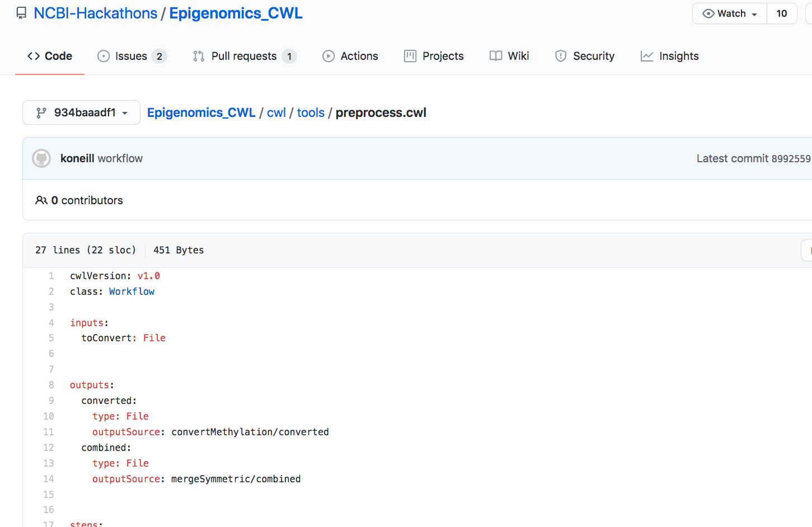Open the Wiki tab
812x527 pixels.
509,56
